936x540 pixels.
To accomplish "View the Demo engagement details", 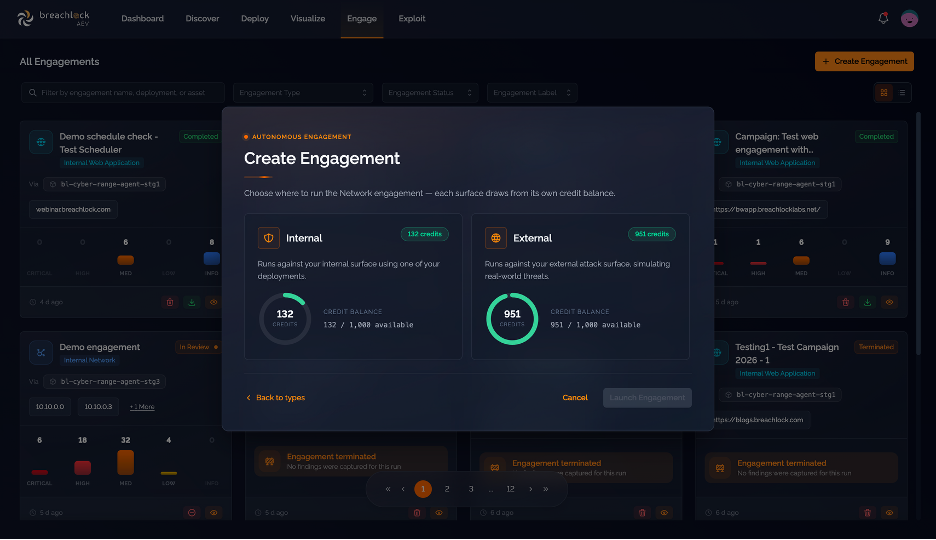I will click(x=213, y=513).
